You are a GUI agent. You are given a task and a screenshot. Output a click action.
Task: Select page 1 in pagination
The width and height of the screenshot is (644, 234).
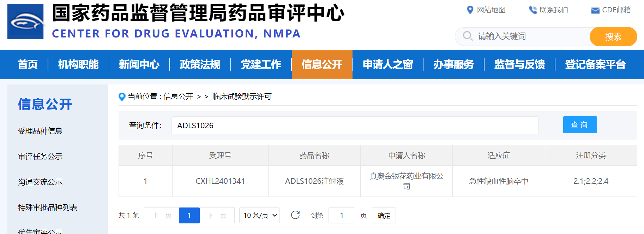click(x=189, y=215)
